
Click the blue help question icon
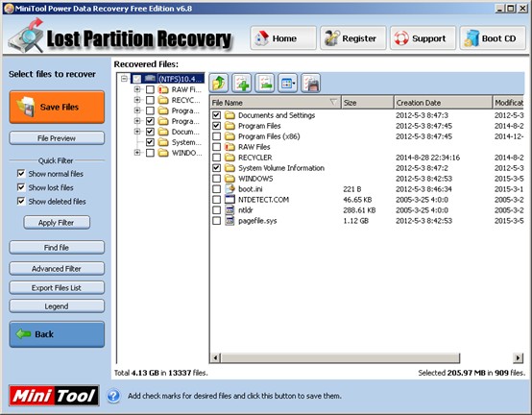point(113,396)
